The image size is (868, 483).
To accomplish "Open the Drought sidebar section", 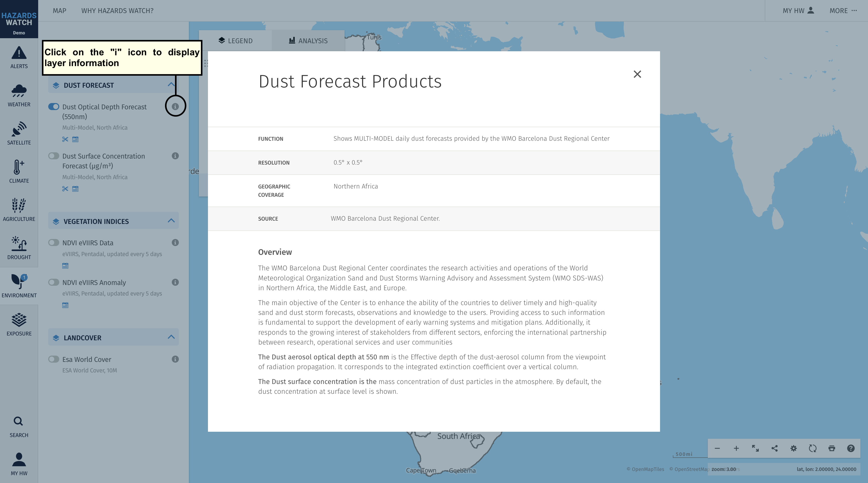I will tap(19, 248).
